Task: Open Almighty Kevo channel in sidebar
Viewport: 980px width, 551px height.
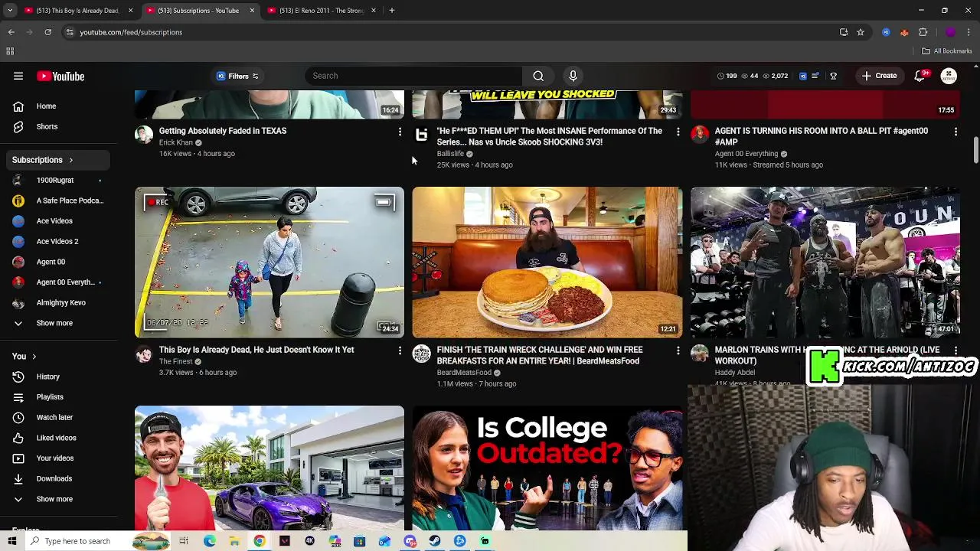Action: point(57,302)
